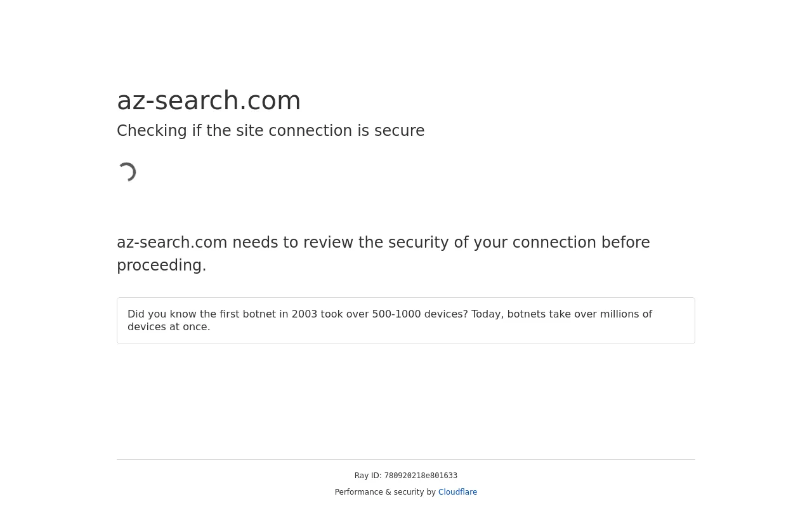Click the 'Performance & security by' text
The image size is (812, 508).
pyautogui.click(x=385, y=492)
